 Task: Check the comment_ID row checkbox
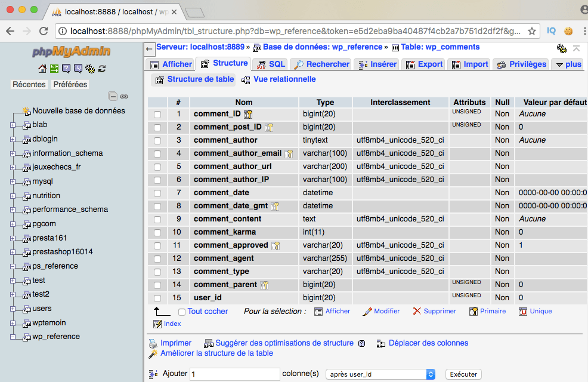point(157,115)
